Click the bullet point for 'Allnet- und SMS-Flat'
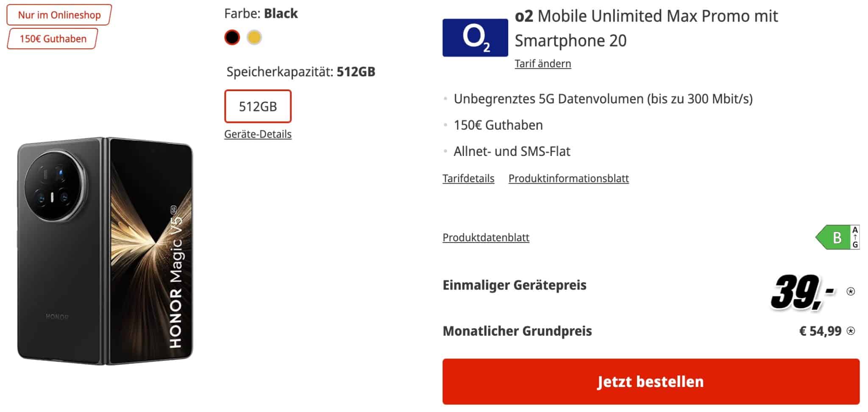This screenshot has height=412, width=868. [x=445, y=150]
